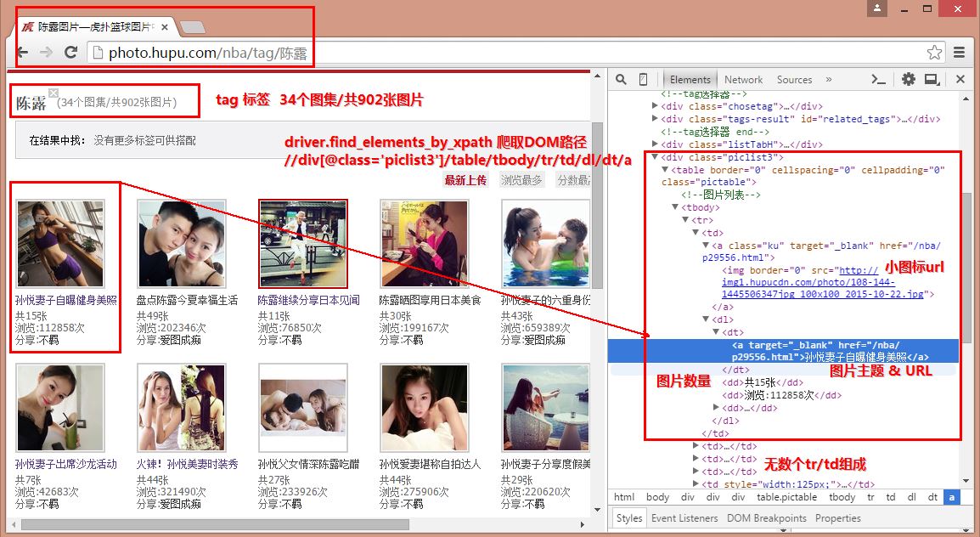Open thumbnail of 陈露晒图享用日本美食
The width and height of the screenshot is (980, 537).
424,244
